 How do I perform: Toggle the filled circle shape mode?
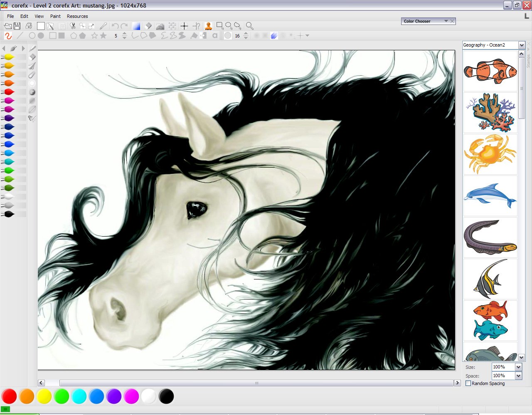pos(41,36)
